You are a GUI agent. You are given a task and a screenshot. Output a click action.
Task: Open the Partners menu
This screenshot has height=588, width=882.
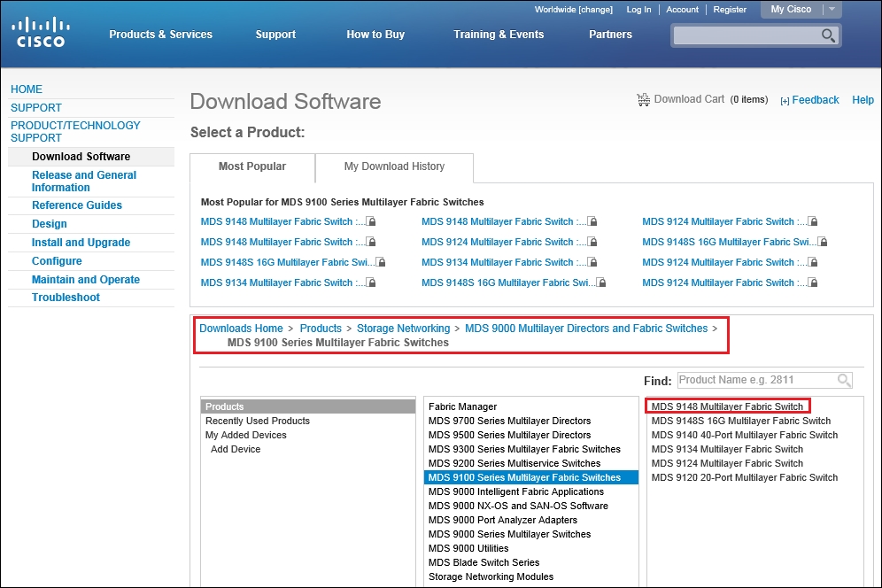(x=610, y=35)
